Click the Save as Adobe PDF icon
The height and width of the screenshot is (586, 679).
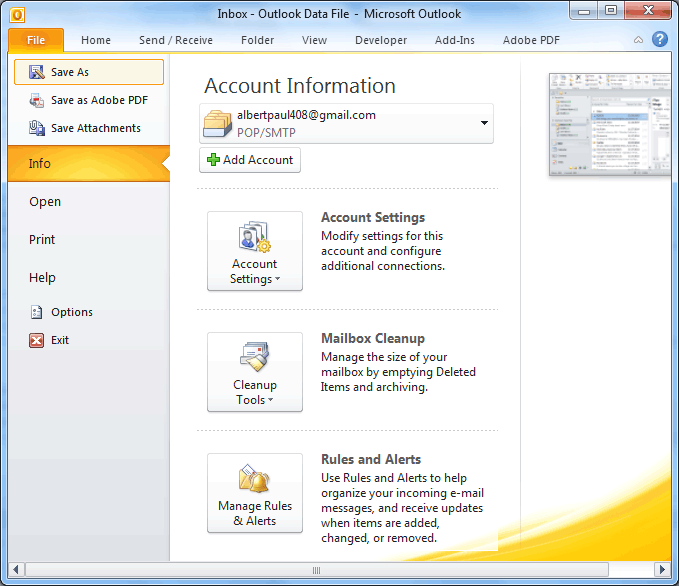37,100
